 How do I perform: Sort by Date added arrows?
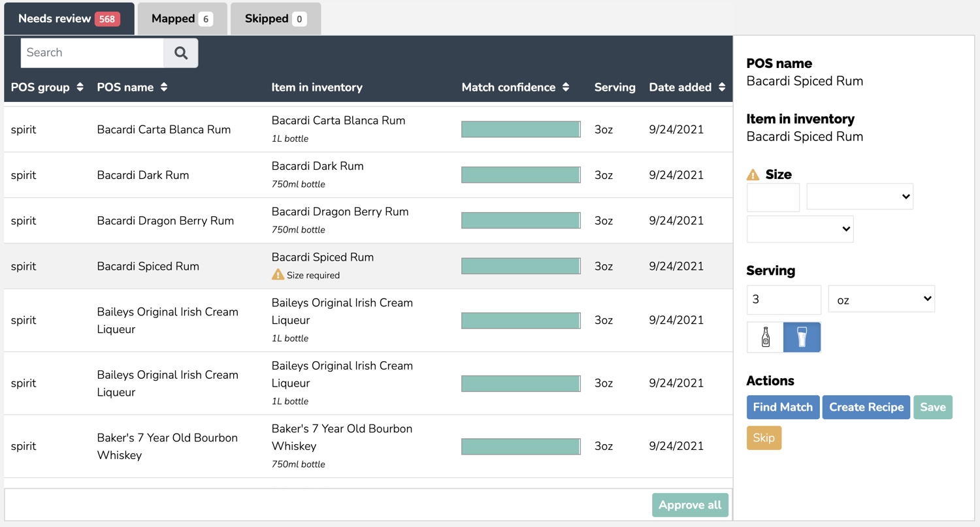coord(722,88)
